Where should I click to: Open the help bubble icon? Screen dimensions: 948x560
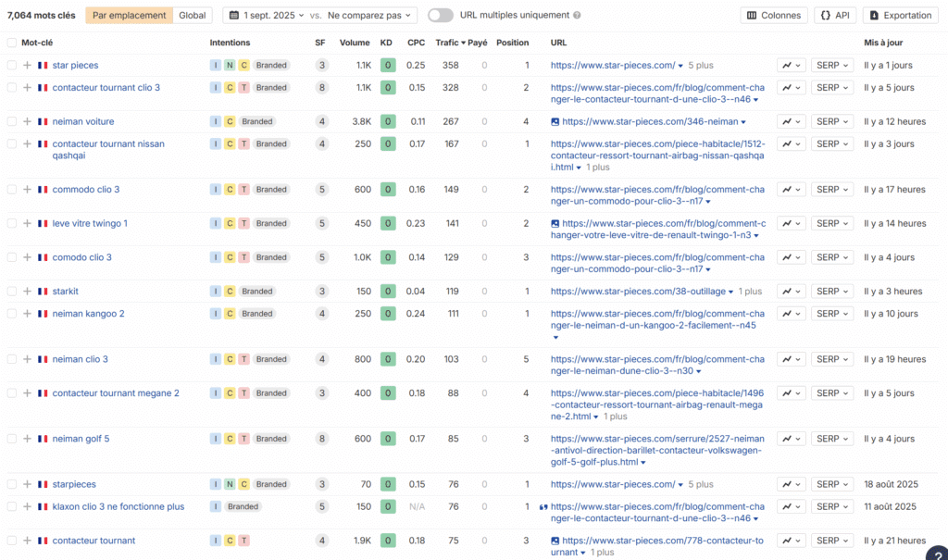click(x=938, y=554)
